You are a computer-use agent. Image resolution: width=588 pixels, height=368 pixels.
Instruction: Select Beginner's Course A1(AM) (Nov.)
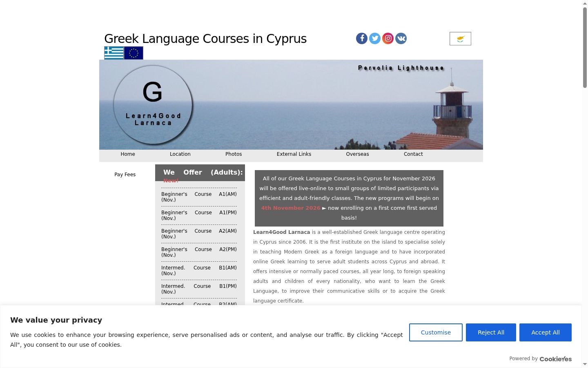coord(199,197)
